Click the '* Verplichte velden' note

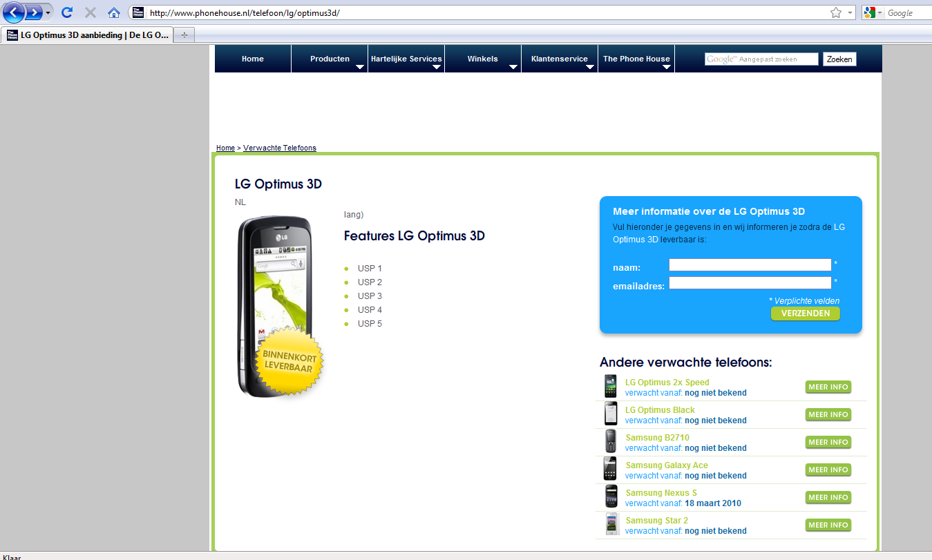coord(804,301)
